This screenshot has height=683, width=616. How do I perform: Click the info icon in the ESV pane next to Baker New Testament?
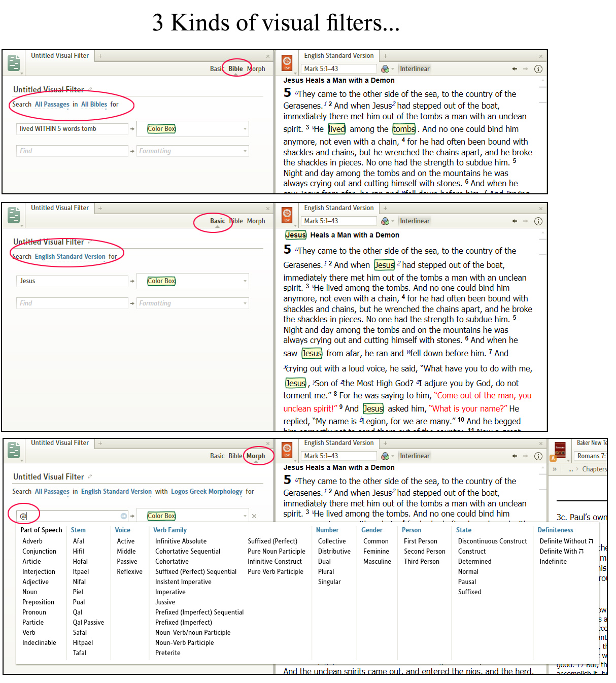[538, 456]
